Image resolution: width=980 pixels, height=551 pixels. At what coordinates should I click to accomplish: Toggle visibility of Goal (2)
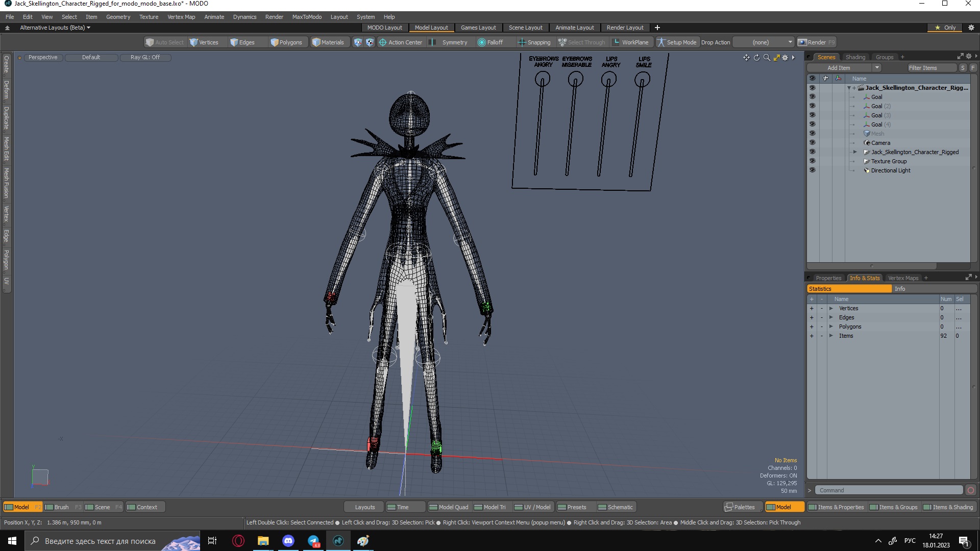point(812,106)
